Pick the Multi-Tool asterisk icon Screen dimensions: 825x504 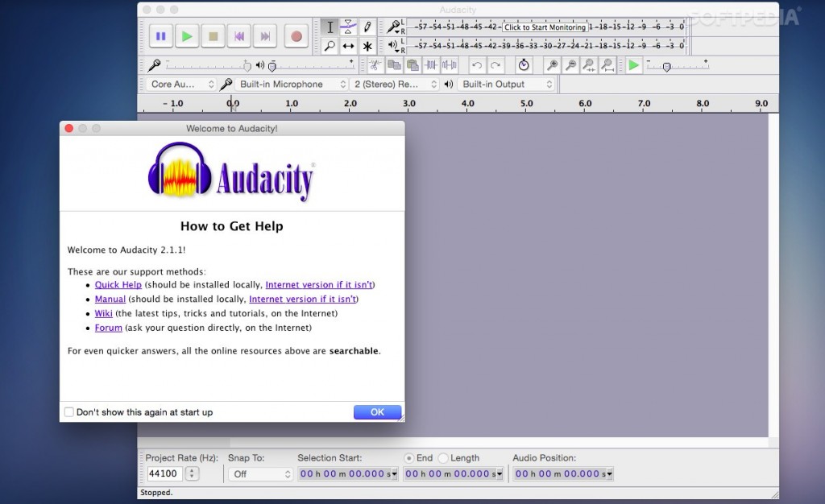point(367,47)
